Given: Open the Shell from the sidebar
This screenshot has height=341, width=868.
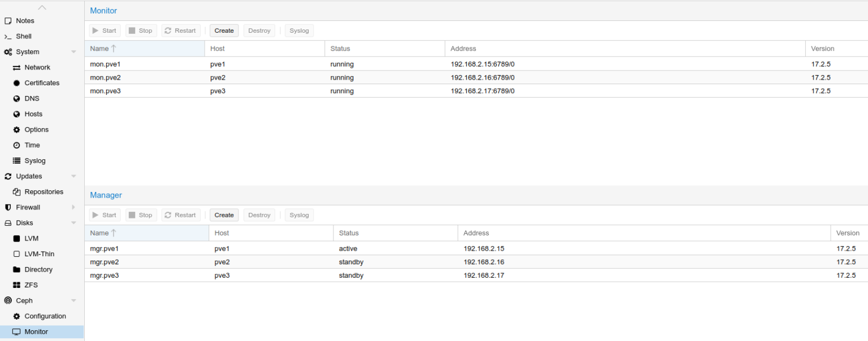Looking at the screenshot, I should pyautogui.click(x=23, y=36).
